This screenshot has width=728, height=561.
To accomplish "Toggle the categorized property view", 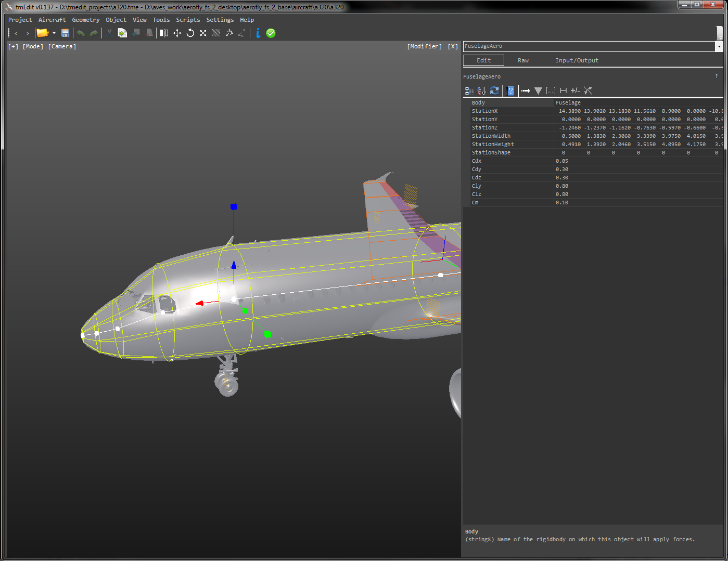I will pyautogui.click(x=469, y=90).
